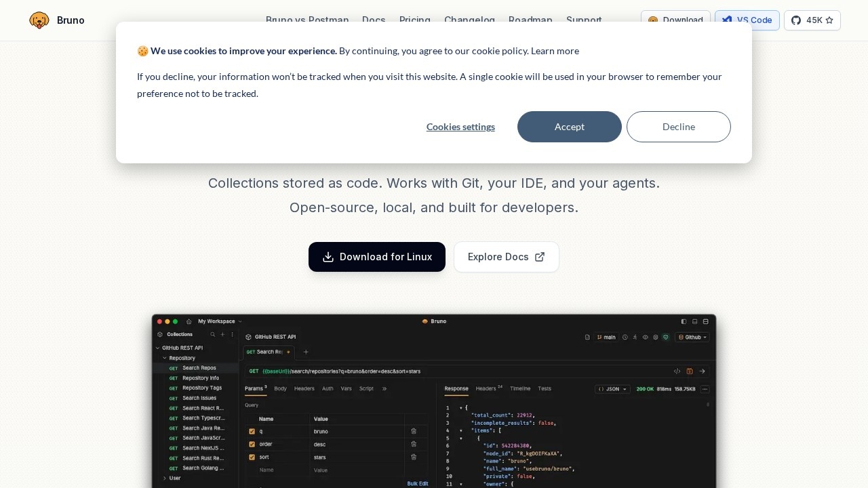Switch to the Tests tab
Screen dimensions: 868x488
(545, 388)
